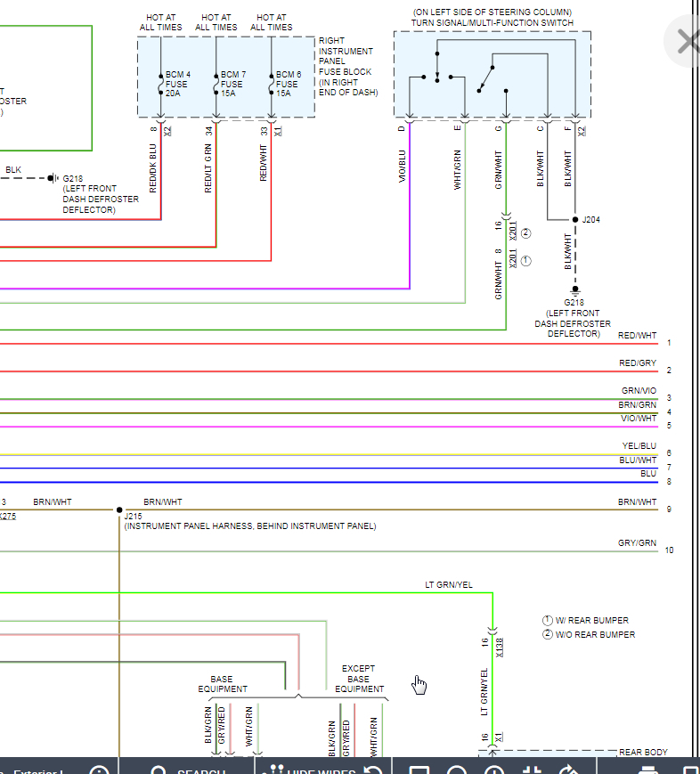Click the info icon in bottom toolbar

[x=99, y=768]
